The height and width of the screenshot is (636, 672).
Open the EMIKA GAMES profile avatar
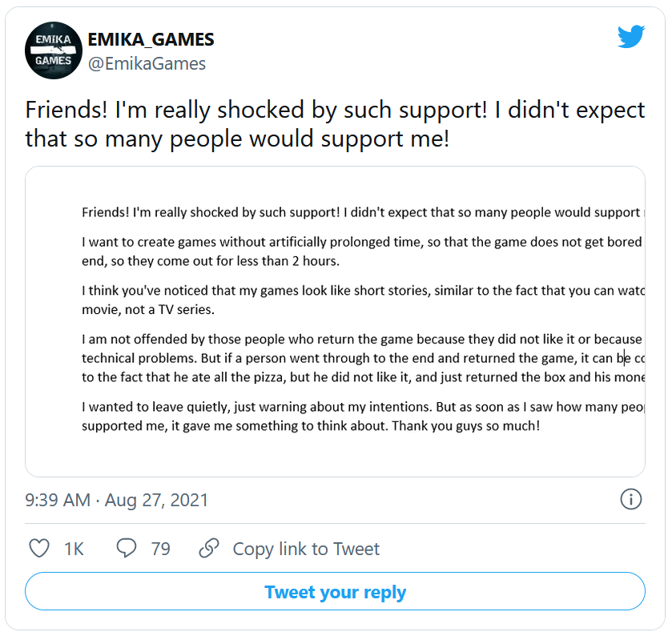[x=54, y=50]
